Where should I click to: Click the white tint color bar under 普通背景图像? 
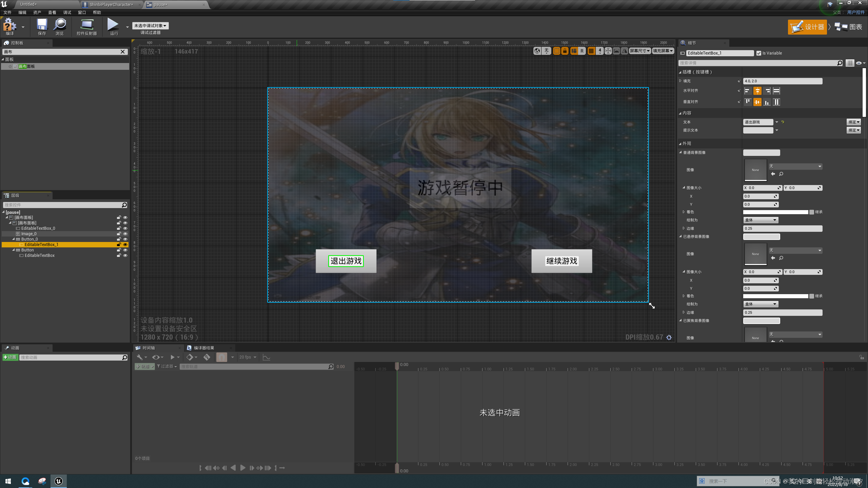point(776,212)
